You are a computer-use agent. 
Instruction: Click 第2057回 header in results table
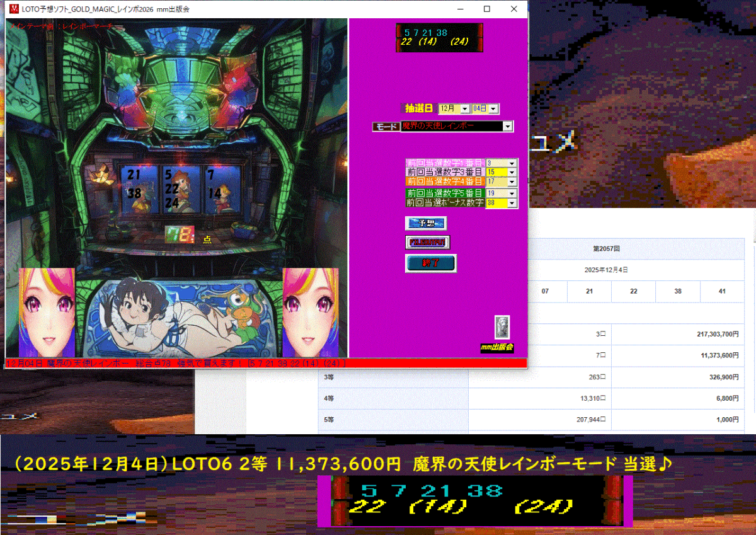pos(605,249)
